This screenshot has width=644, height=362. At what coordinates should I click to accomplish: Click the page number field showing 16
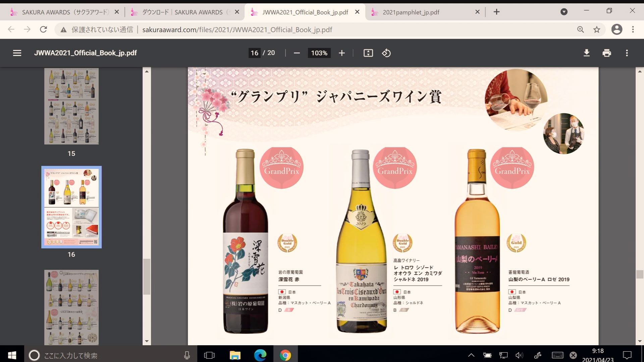[x=255, y=53]
